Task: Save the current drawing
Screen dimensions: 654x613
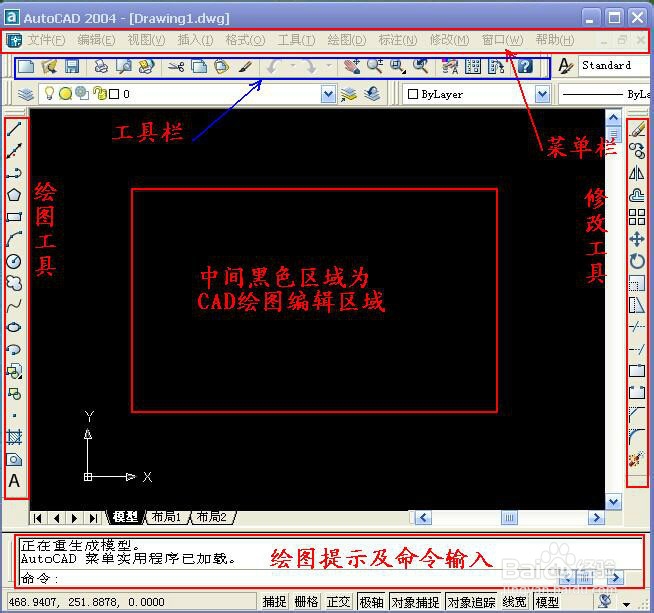Action: pos(72,66)
